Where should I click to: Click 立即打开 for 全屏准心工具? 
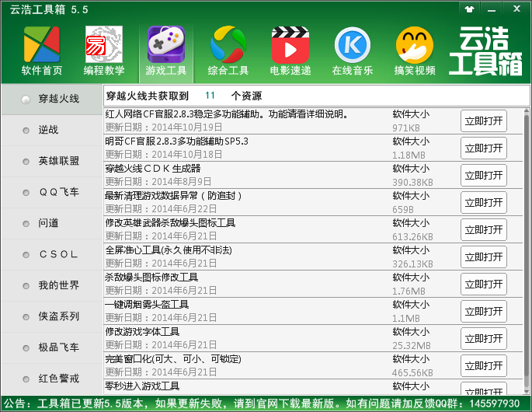484,257
